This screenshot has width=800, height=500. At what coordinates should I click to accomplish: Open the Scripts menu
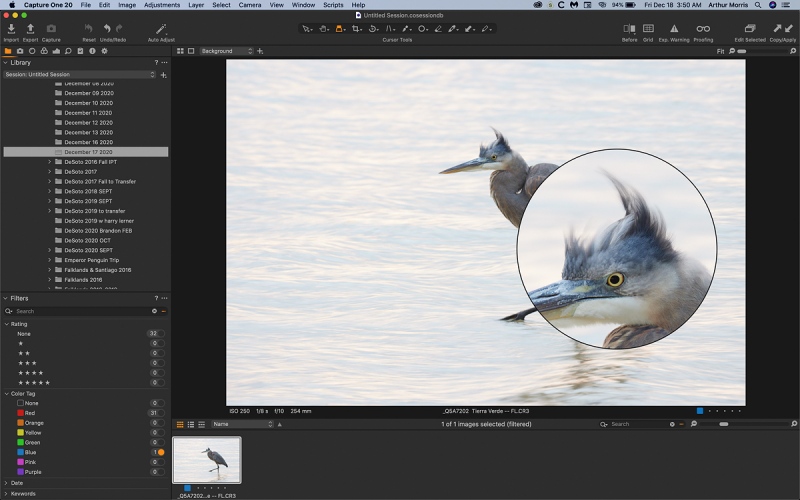[333, 5]
